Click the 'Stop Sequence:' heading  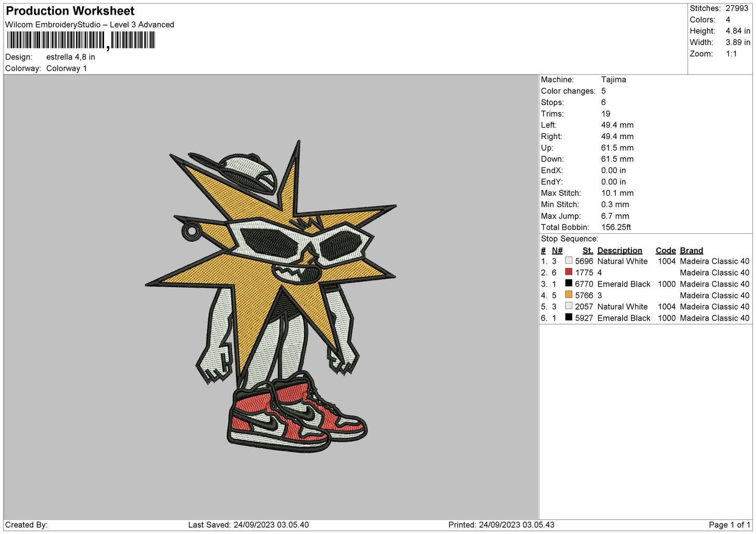click(x=569, y=238)
